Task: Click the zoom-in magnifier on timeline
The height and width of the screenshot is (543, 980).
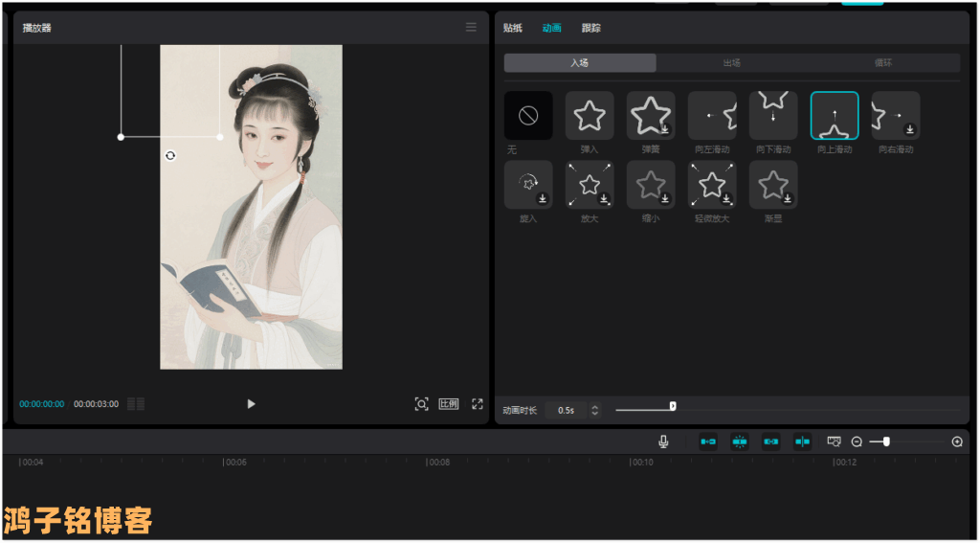Action: coord(957,441)
